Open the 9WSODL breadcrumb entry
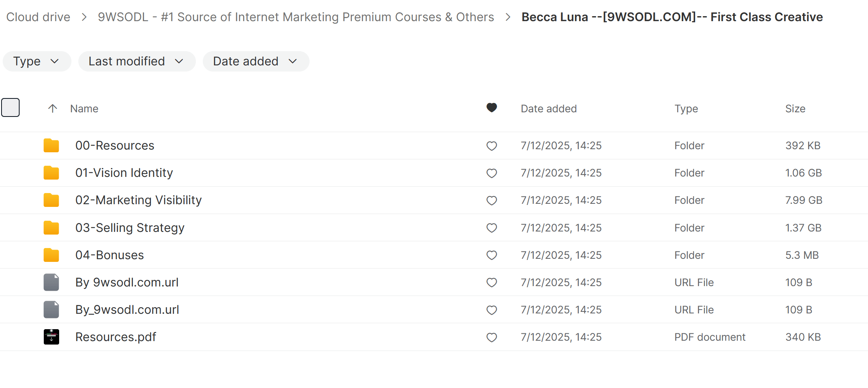The image size is (868, 388). (x=296, y=17)
